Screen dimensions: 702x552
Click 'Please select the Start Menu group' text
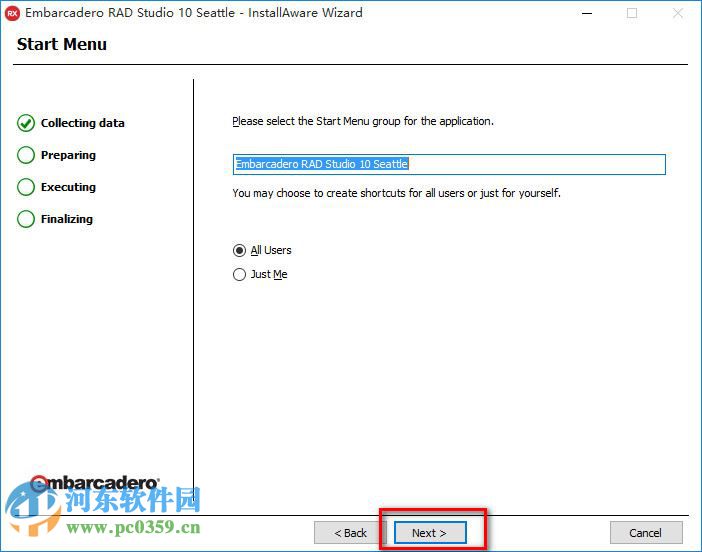[363, 121]
